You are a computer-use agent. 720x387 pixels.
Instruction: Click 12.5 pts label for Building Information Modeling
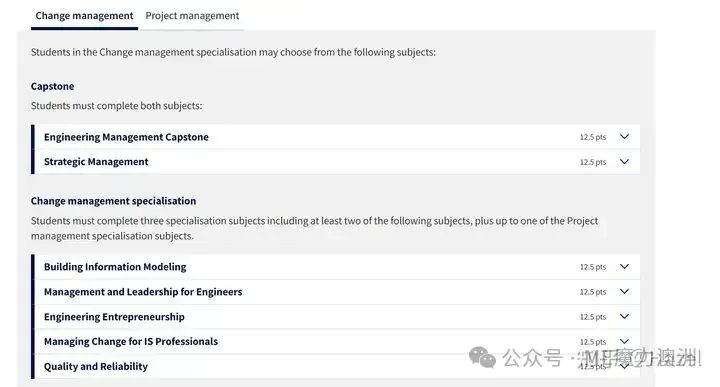[593, 267]
